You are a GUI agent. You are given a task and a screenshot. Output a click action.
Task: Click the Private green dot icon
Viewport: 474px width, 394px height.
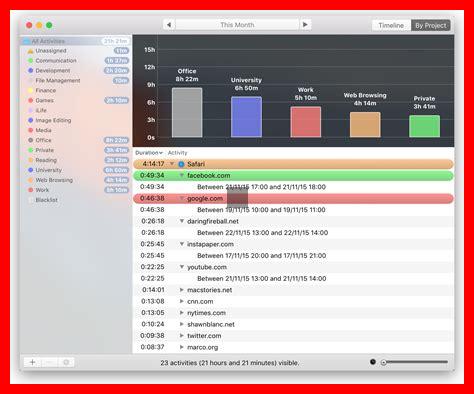tap(30, 150)
